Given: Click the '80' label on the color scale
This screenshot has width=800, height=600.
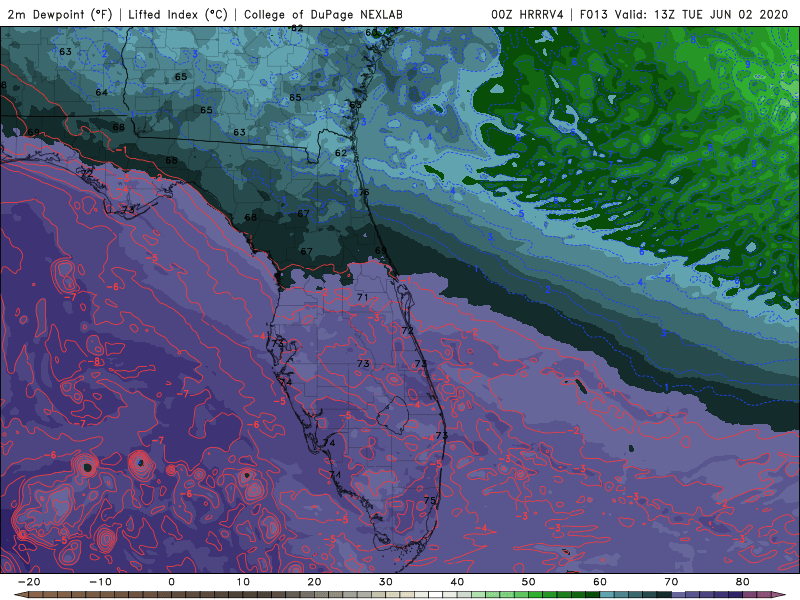Looking at the screenshot, I should pos(743,582).
